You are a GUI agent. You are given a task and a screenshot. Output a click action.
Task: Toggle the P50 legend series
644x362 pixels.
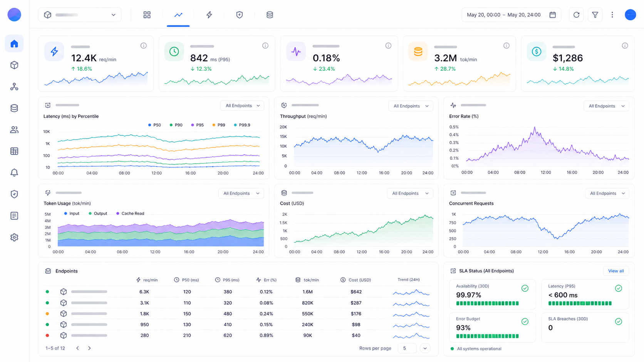154,125
